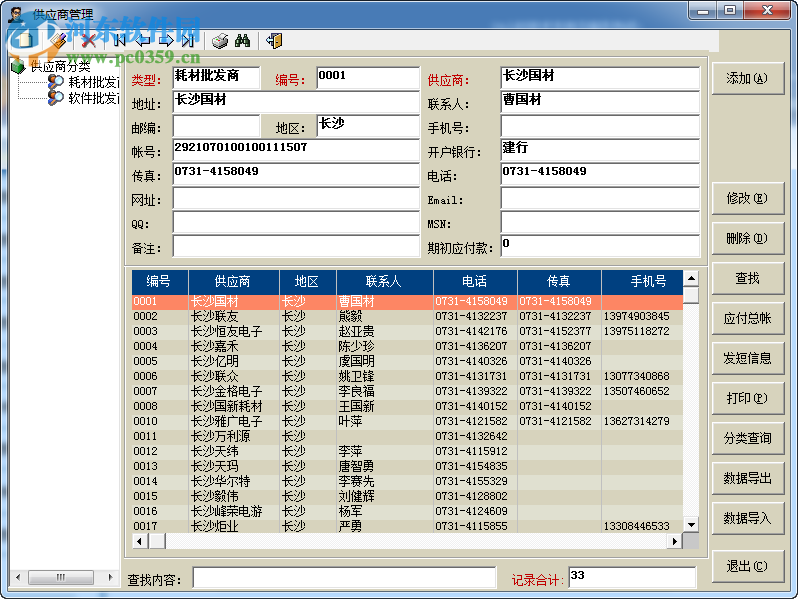
Task: Click the empty QQ input field
Action: 296,222
